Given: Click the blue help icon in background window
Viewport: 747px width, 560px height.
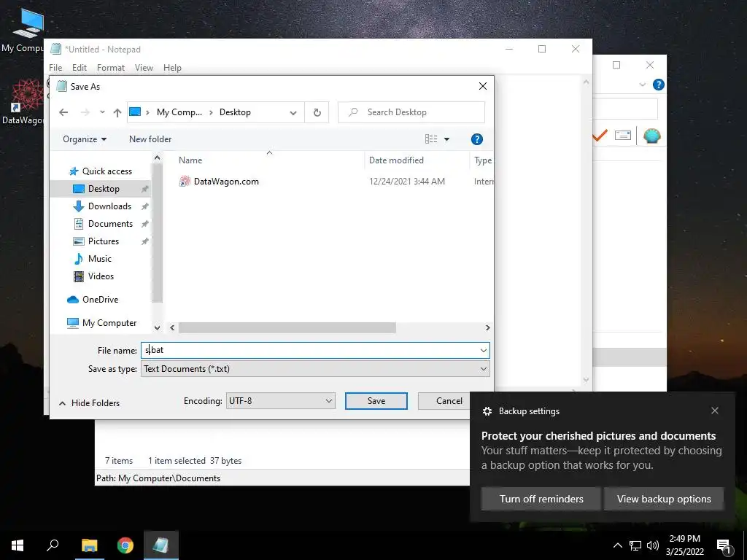Looking at the screenshot, I should click(x=659, y=85).
